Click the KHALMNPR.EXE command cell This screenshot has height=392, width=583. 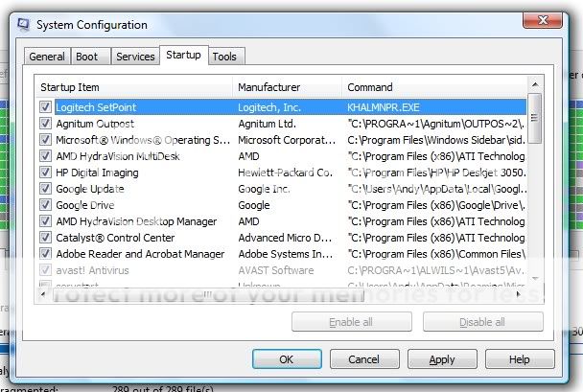pyautogui.click(x=384, y=107)
